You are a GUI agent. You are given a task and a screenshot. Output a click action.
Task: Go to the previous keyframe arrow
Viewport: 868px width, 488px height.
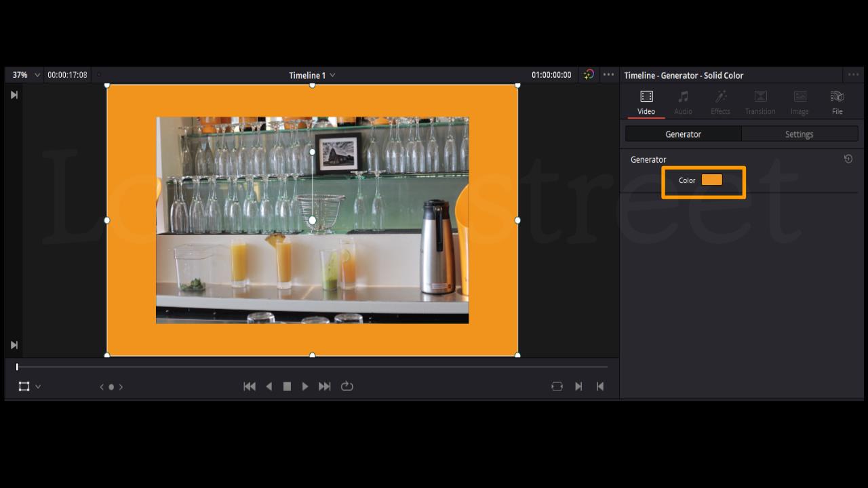point(102,387)
